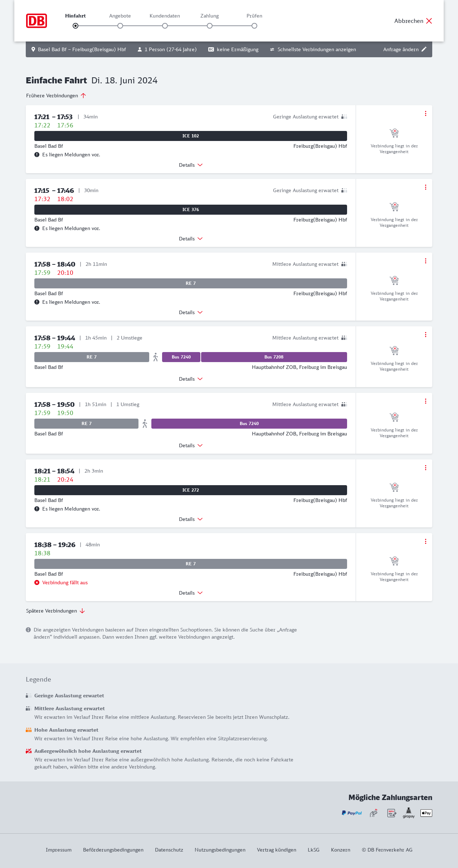This screenshot has width=458, height=868.
Task: Select the Kundendaten step label
Action: point(165,16)
